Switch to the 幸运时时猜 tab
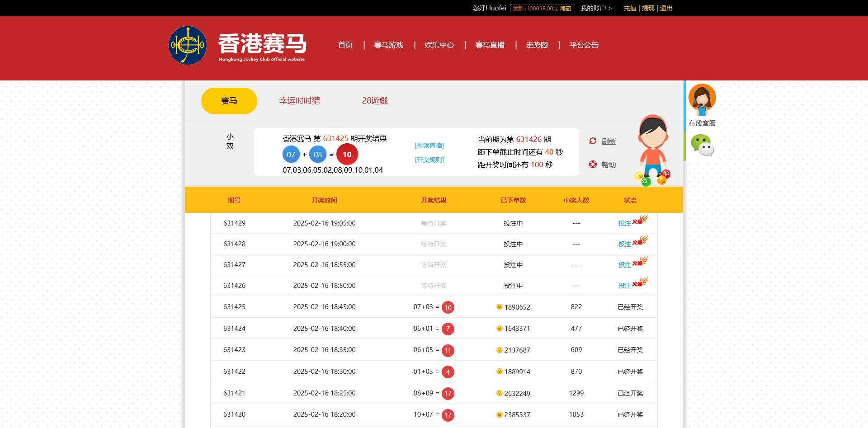The height and width of the screenshot is (428, 868). tap(299, 101)
